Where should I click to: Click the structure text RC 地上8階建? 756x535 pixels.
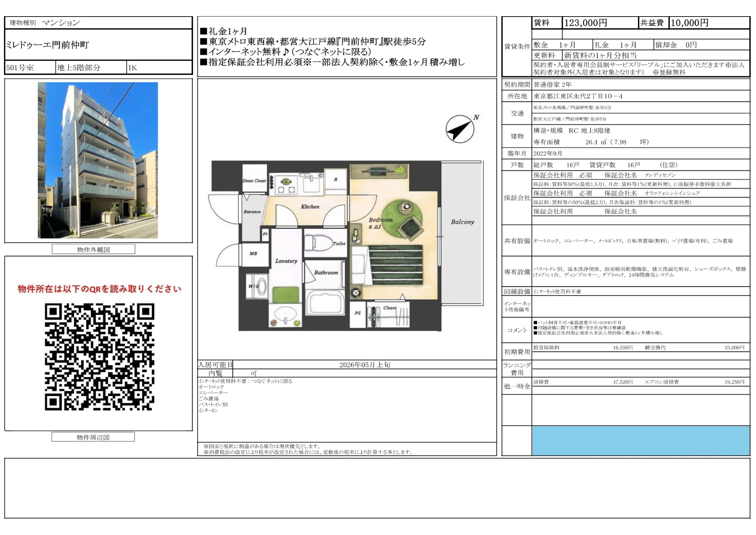589,131
